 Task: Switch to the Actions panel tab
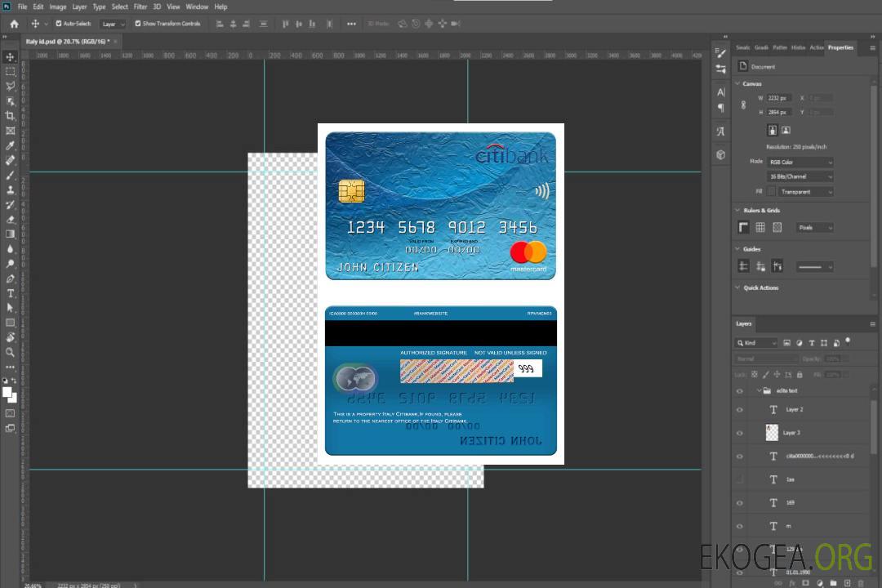tap(816, 47)
